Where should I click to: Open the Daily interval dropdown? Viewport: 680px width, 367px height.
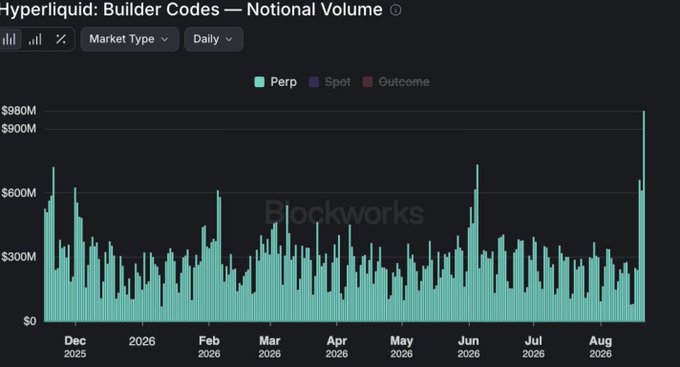[213, 39]
